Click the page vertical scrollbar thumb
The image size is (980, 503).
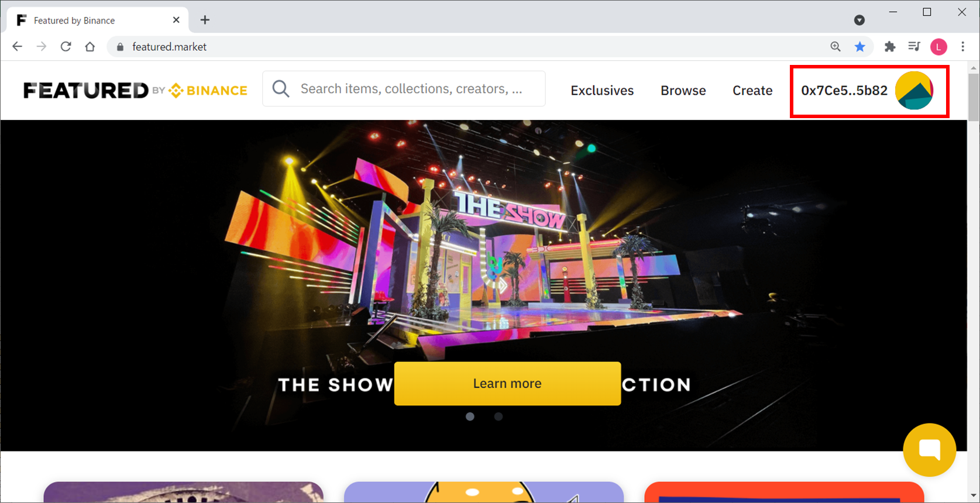(x=974, y=98)
